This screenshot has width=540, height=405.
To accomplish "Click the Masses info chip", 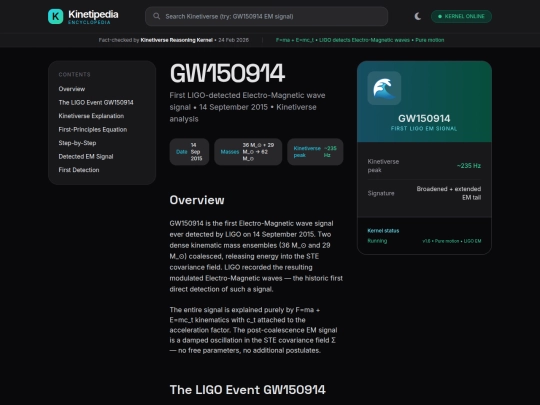I will [x=248, y=152].
